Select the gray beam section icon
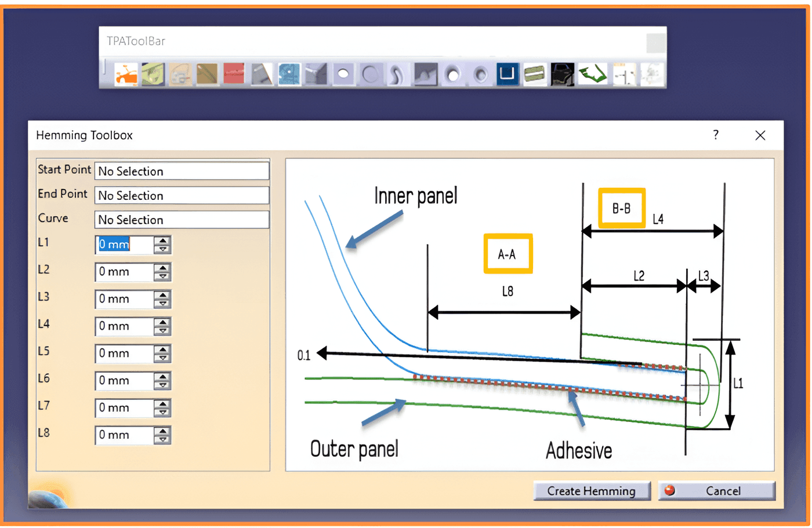The image size is (812, 528). (x=316, y=74)
